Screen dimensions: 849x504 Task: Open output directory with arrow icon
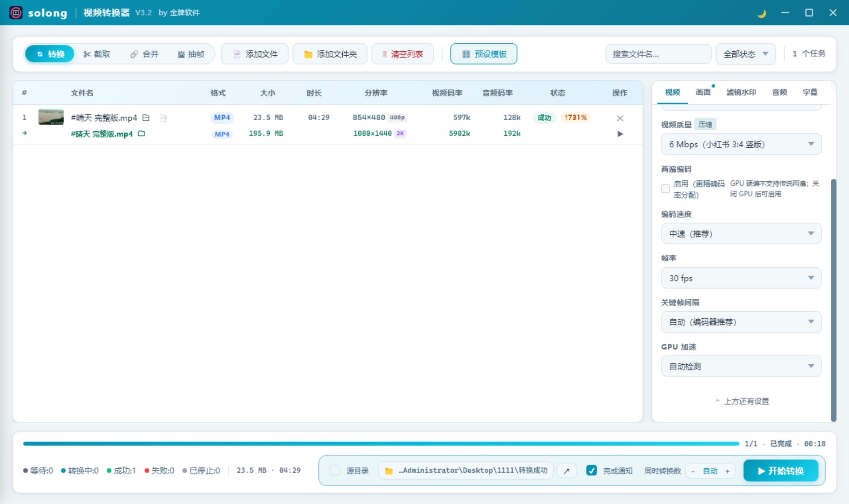coord(566,471)
